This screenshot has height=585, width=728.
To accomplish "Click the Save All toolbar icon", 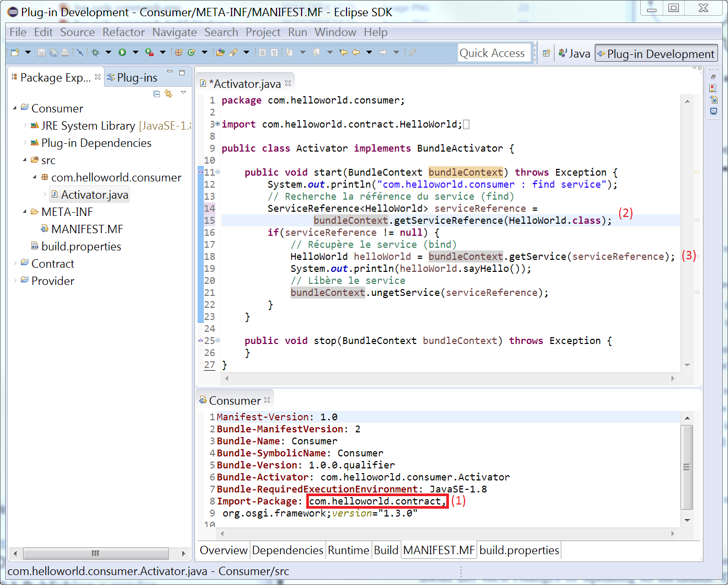I will [53, 52].
